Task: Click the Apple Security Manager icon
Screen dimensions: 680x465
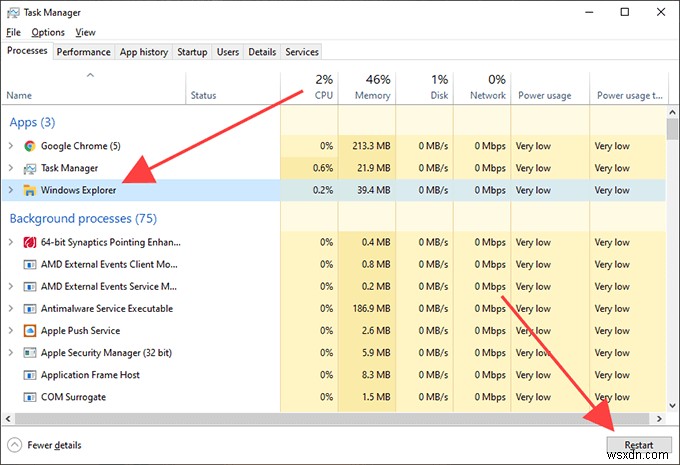Action: tap(29, 353)
